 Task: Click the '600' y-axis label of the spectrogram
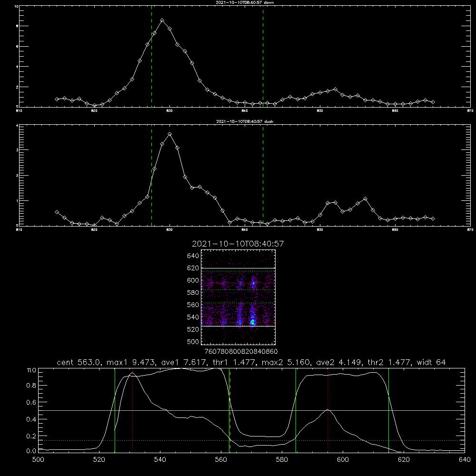tap(193, 280)
